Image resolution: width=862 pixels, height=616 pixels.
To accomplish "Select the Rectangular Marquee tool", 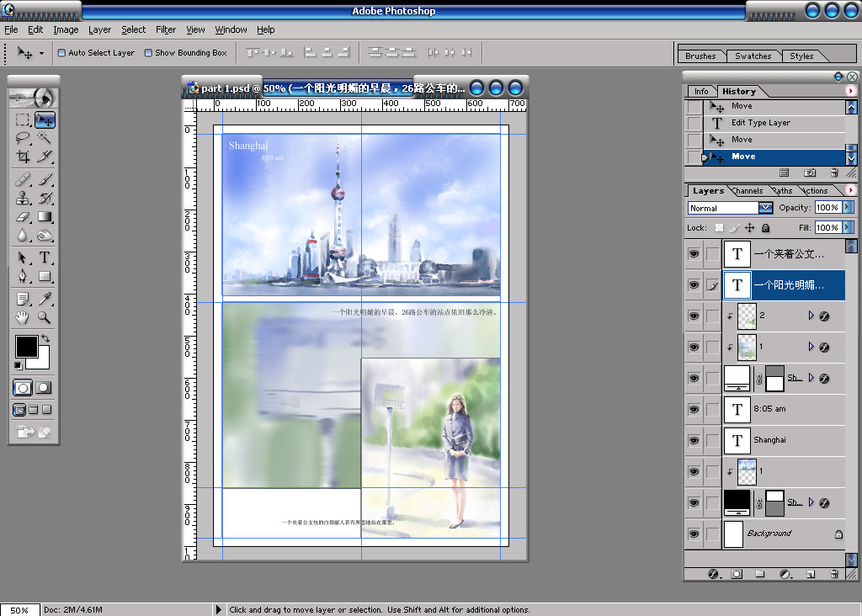I will (23, 119).
